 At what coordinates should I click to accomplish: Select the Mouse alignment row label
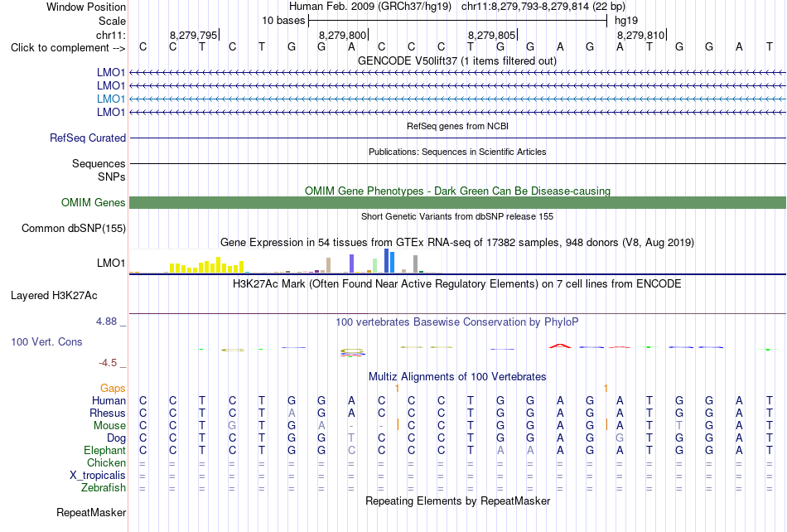click(x=109, y=426)
